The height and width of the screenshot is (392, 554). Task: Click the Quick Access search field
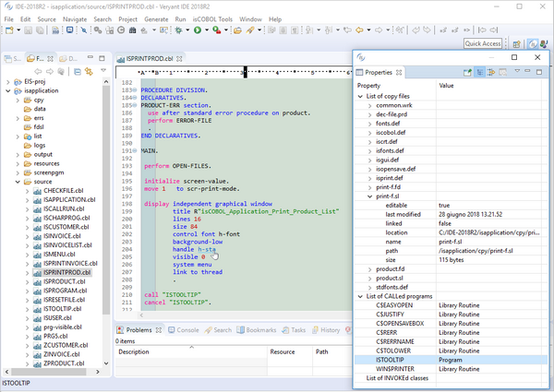[483, 43]
